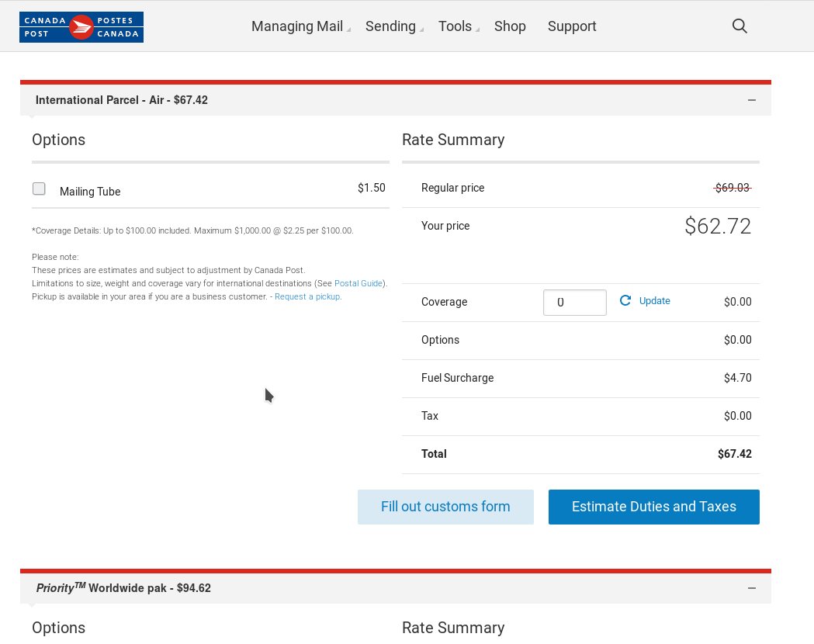Open the search magnifier icon

click(740, 26)
